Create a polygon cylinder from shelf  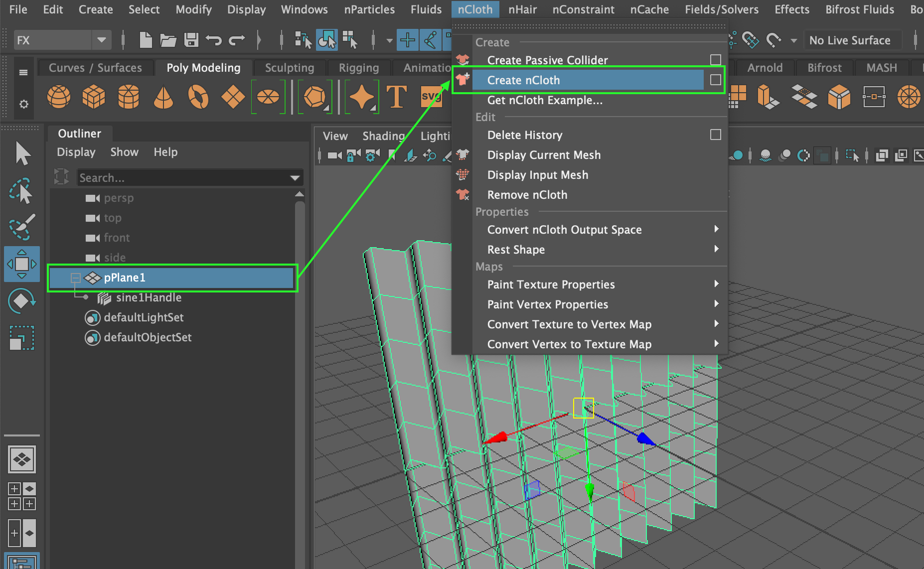point(129,97)
